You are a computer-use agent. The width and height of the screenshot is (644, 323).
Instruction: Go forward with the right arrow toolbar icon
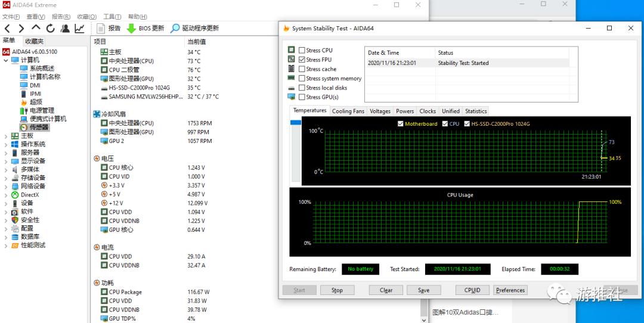pos(21,29)
